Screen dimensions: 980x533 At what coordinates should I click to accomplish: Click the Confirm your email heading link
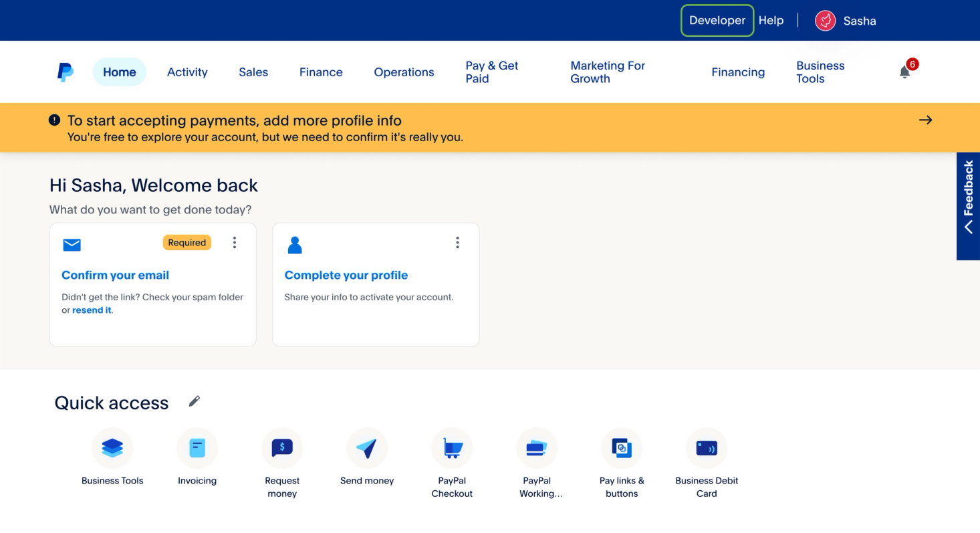click(x=115, y=275)
